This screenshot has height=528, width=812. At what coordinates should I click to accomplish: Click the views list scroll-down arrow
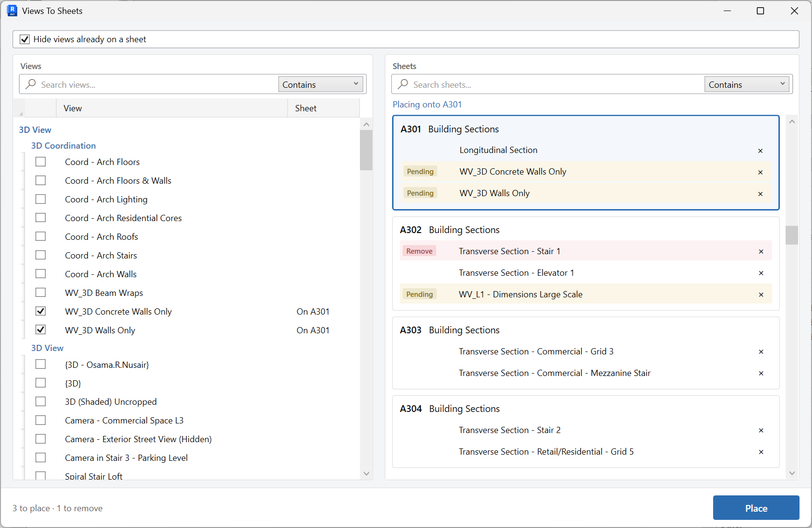point(366,473)
